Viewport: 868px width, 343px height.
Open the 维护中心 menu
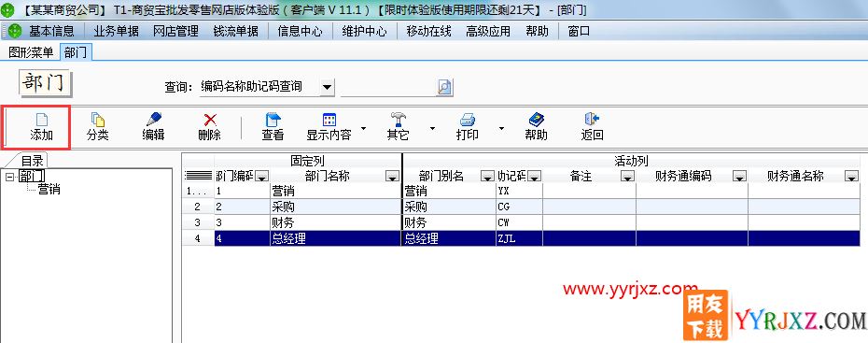[x=364, y=32]
